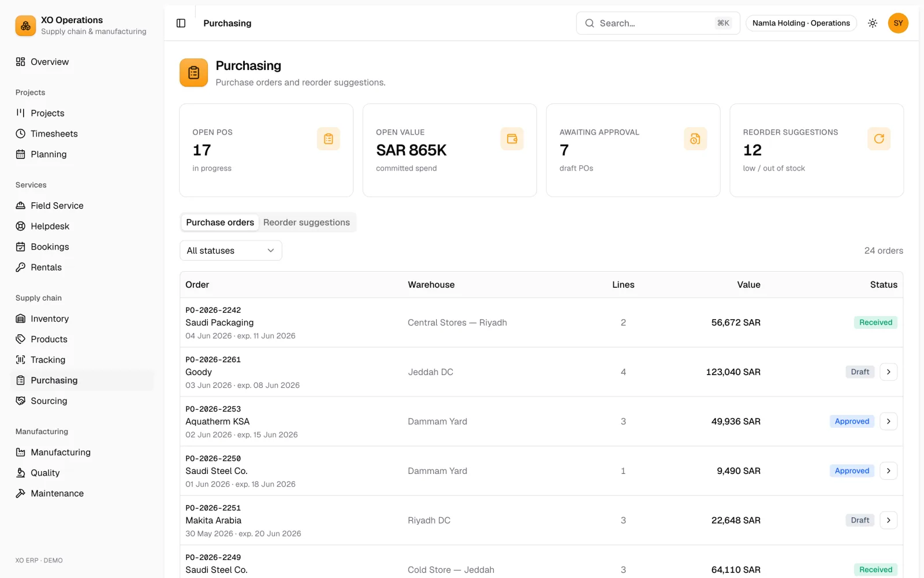
Task: Open Timesheets page
Action: (83, 134)
